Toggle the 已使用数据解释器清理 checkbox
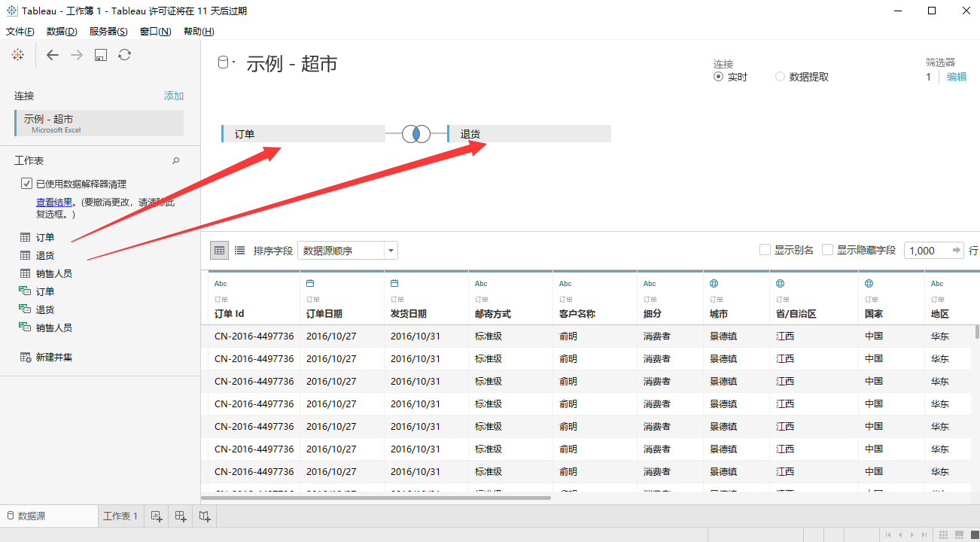The width and height of the screenshot is (980, 542). [x=27, y=184]
